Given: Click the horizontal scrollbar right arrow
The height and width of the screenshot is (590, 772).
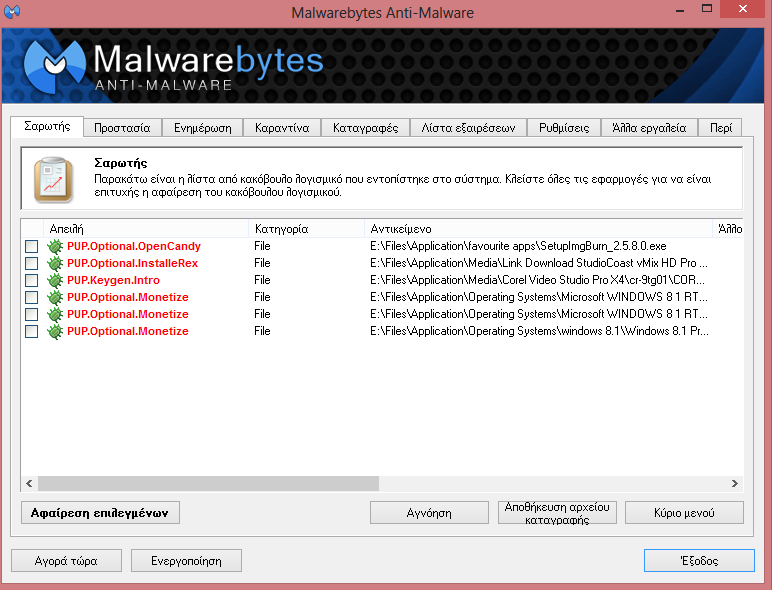Looking at the screenshot, I should coord(735,484).
